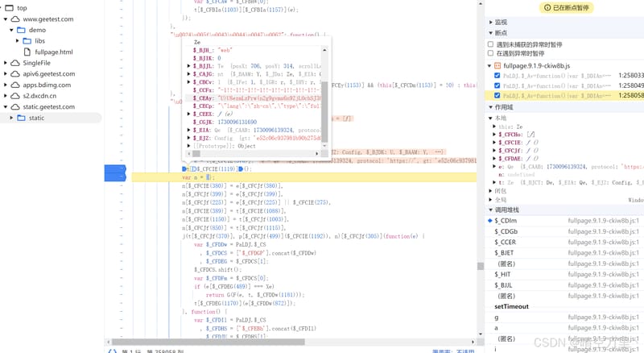Expand the SingleFile tree node
644x353 pixels.
tap(6, 63)
